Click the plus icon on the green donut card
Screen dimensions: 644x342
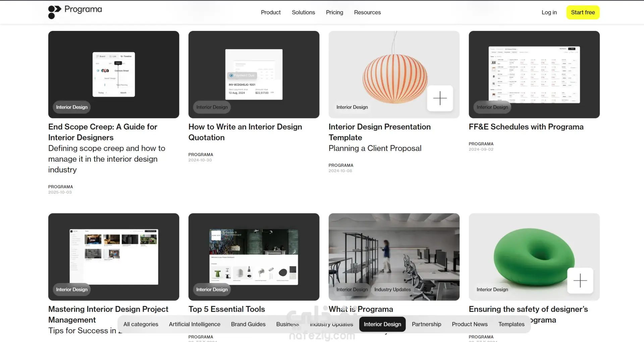click(580, 280)
